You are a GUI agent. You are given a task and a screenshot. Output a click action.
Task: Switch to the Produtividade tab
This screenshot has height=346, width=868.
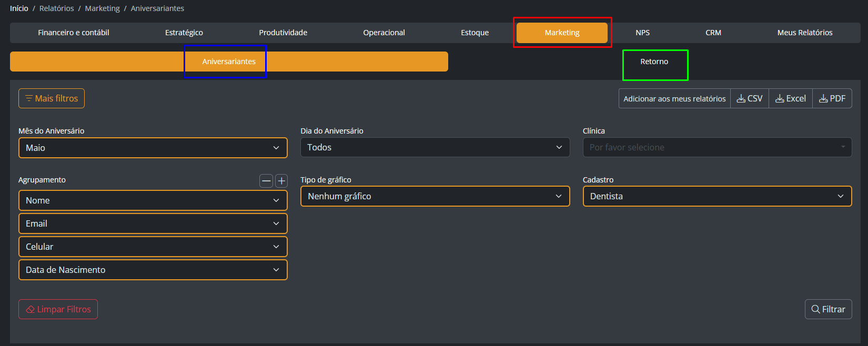(x=283, y=33)
